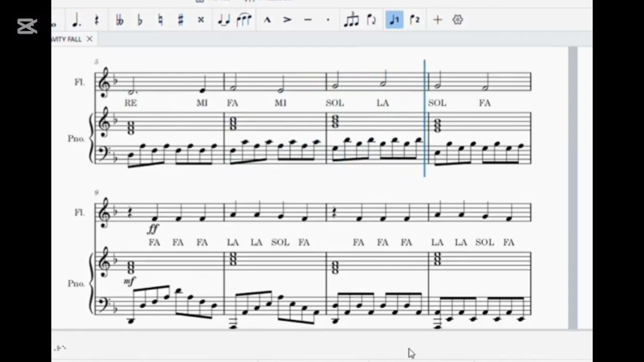Add accent articulation
The height and width of the screenshot is (362, 644).
click(287, 20)
